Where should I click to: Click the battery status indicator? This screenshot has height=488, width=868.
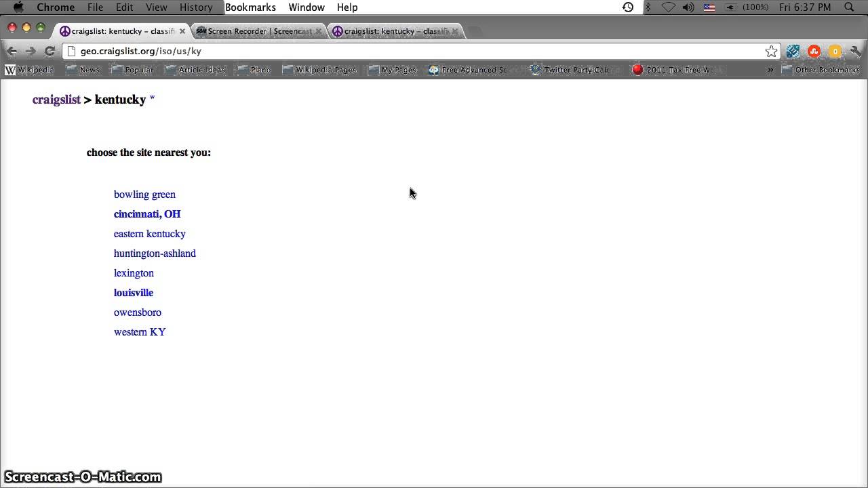(x=746, y=7)
